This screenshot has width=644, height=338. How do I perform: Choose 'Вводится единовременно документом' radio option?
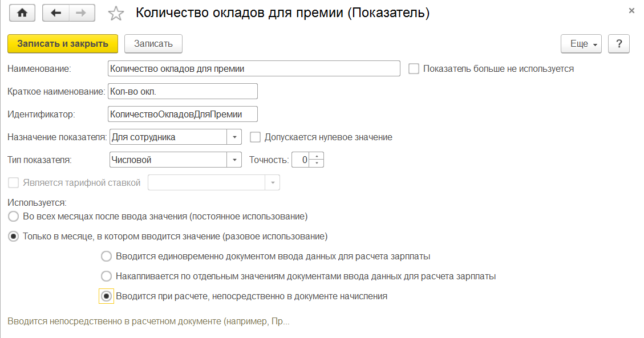coord(106,256)
